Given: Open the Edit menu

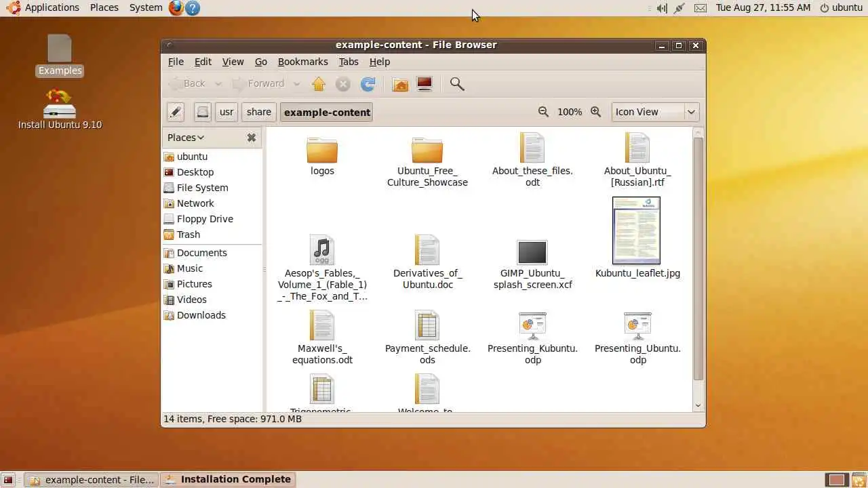Looking at the screenshot, I should 203,62.
